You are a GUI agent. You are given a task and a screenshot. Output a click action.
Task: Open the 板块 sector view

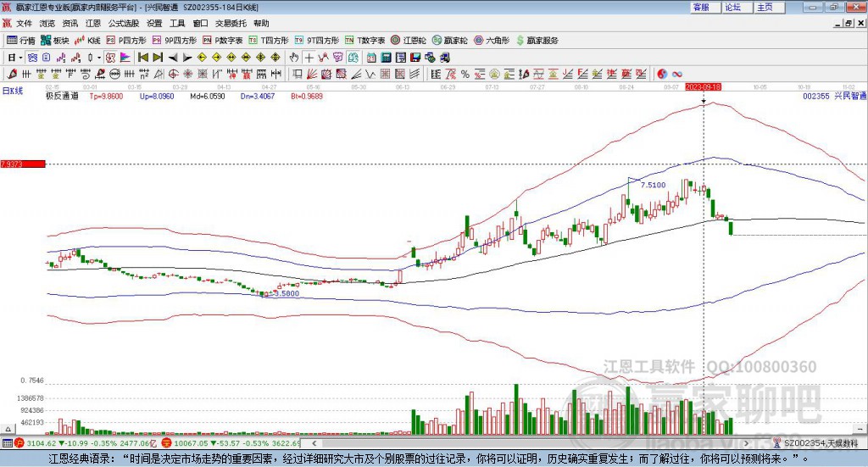pos(55,41)
